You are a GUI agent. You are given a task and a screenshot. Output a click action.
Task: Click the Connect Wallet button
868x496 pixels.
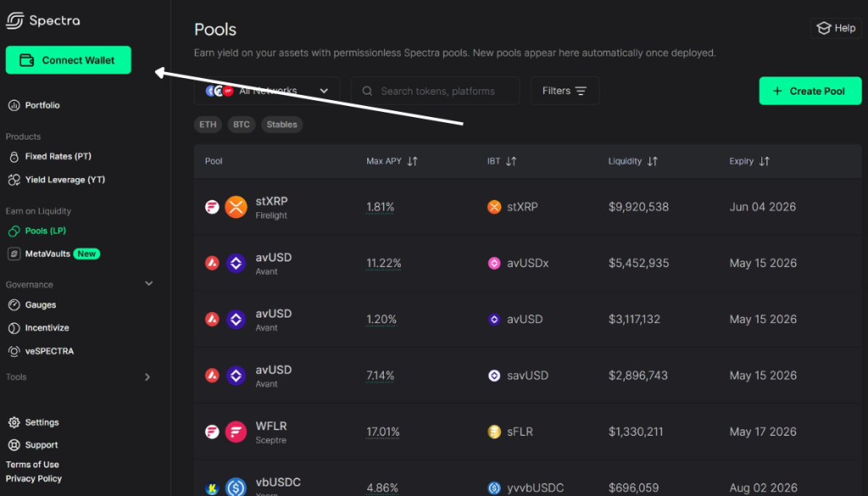[69, 60]
